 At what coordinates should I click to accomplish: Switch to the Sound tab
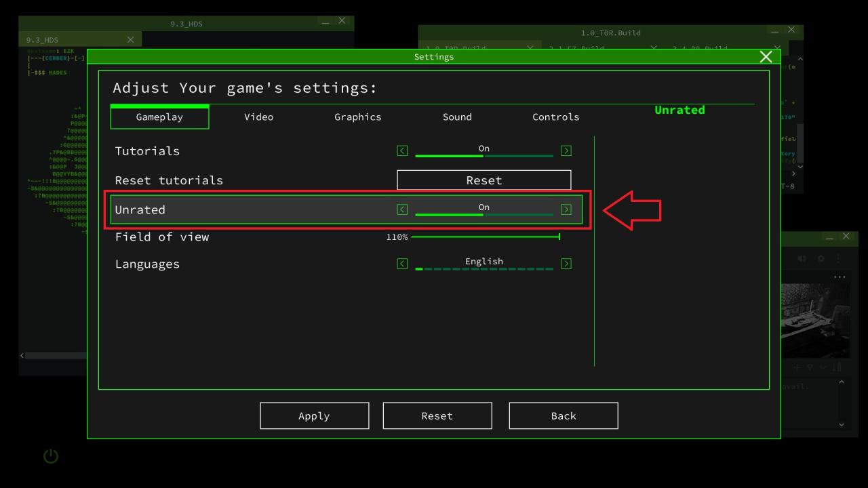coord(457,117)
